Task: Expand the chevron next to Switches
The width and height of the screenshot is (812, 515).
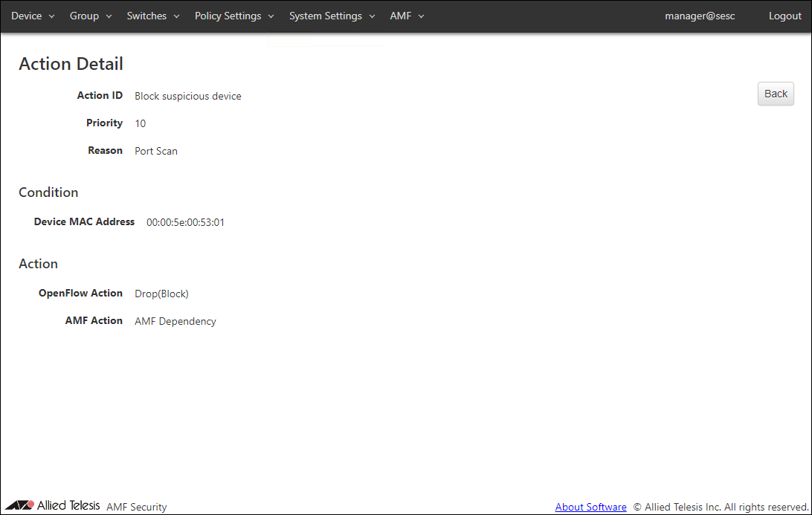Action: click(176, 16)
